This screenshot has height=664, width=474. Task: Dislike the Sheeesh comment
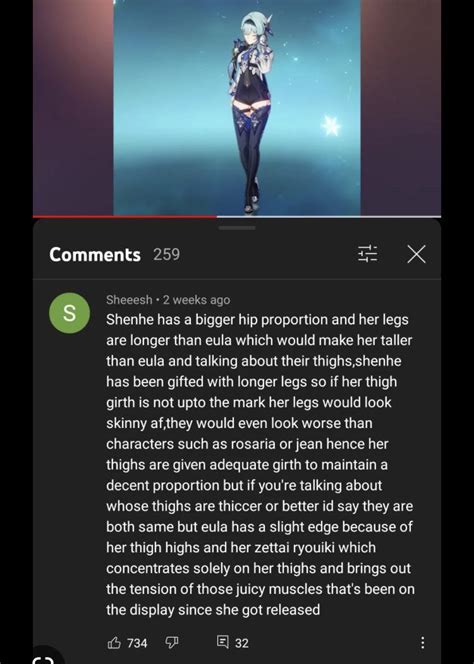tap(172, 643)
